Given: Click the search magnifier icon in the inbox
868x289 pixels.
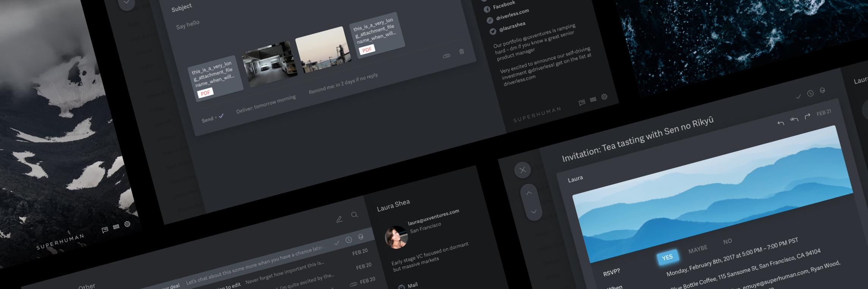Looking at the screenshot, I should [355, 215].
